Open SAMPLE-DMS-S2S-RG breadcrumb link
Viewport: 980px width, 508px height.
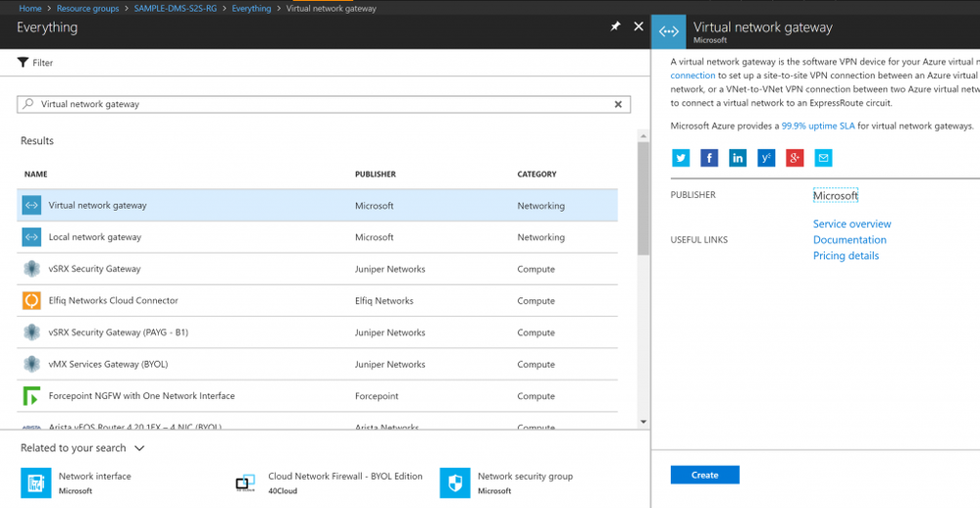click(x=175, y=8)
